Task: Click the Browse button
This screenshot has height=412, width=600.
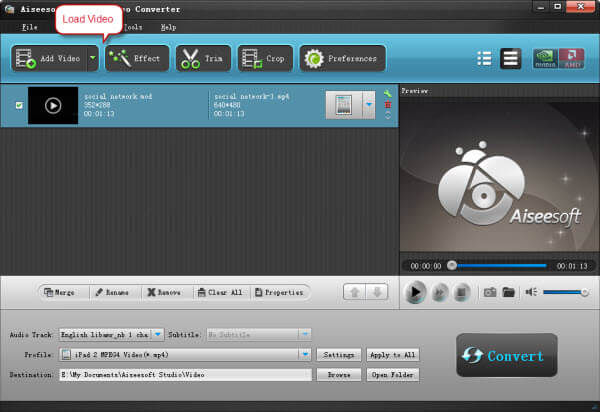Action: [339, 375]
